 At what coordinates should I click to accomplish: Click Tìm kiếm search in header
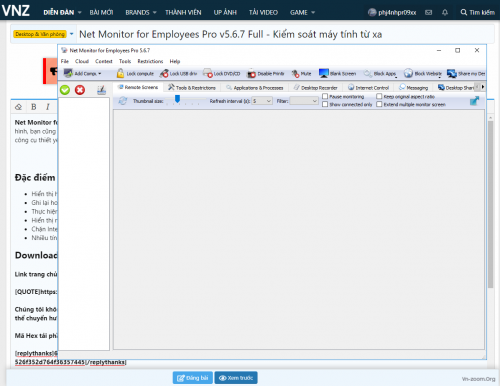pyautogui.click(x=478, y=12)
